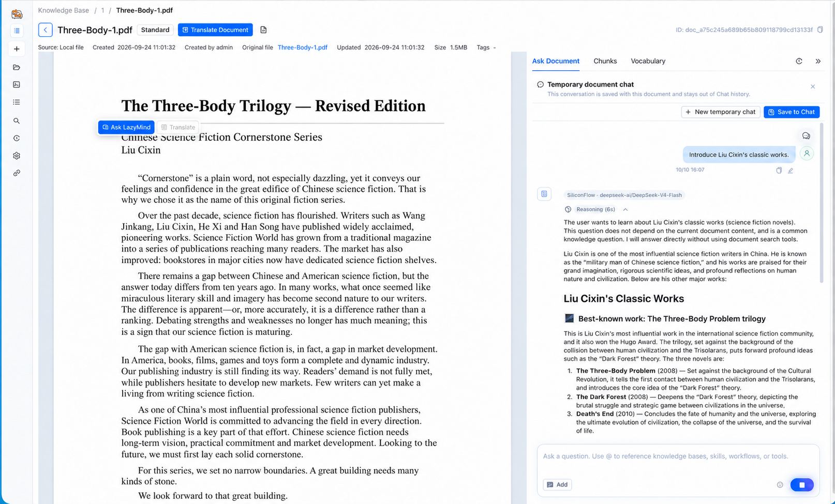Image resolution: width=835 pixels, height=504 pixels.
Task: Switch to the Chunks tab
Action: 605,61
